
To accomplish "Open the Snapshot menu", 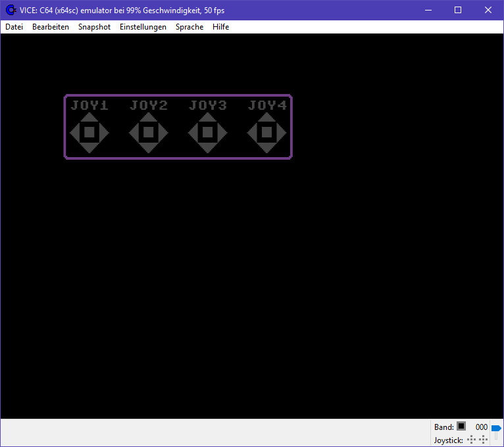I will 94,27.
